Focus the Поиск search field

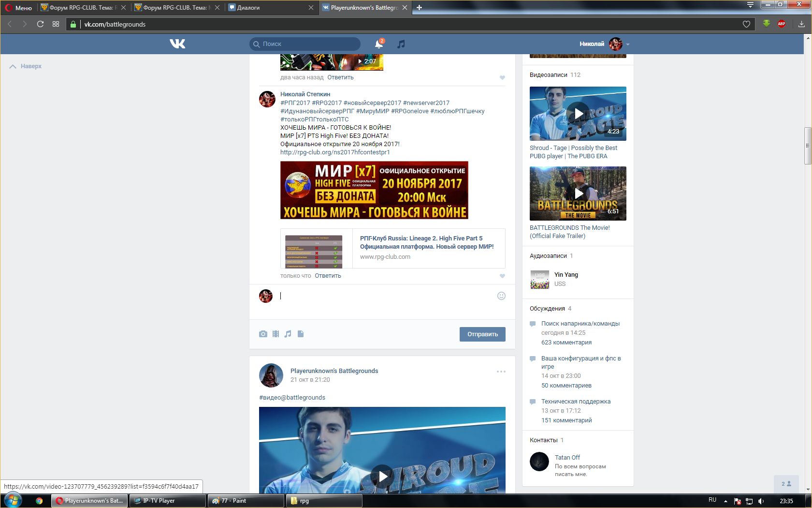pyautogui.click(x=305, y=44)
